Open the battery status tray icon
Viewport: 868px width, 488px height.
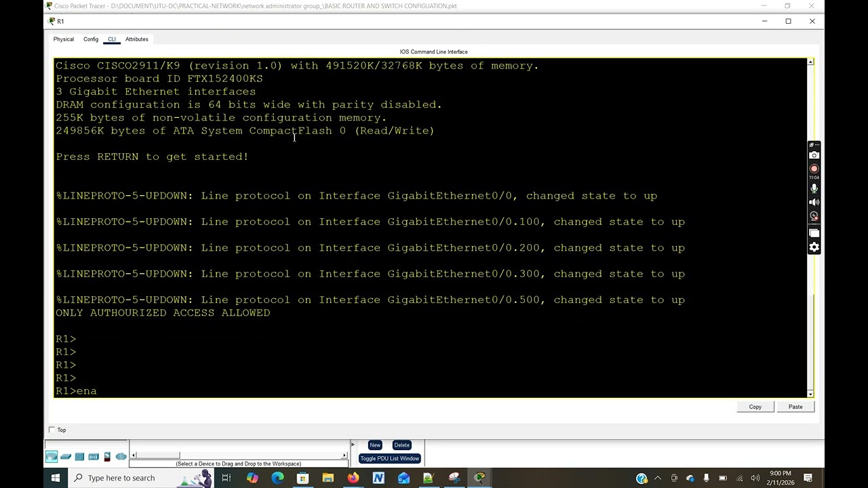coord(723,479)
